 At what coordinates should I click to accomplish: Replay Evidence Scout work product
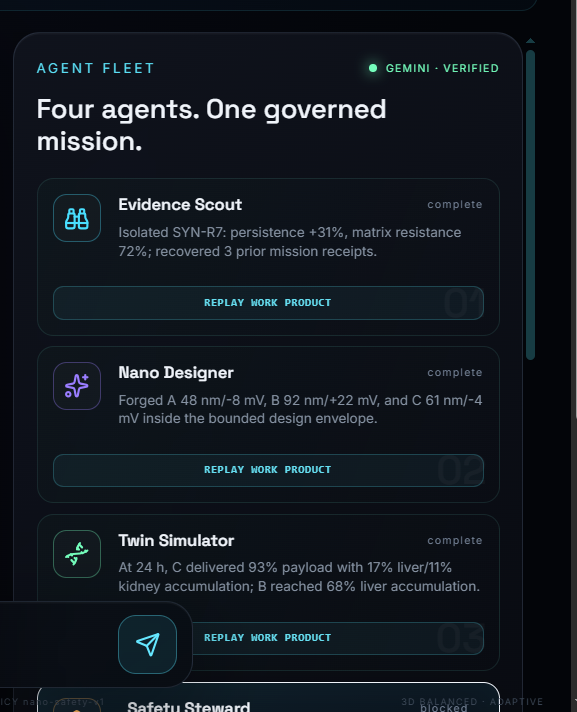[268, 303]
